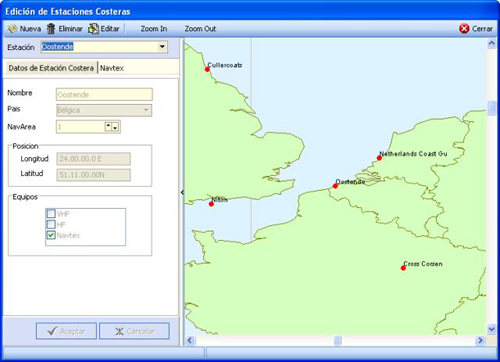
Task: Click the Eliminar trash can icon
Action: (x=51, y=29)
